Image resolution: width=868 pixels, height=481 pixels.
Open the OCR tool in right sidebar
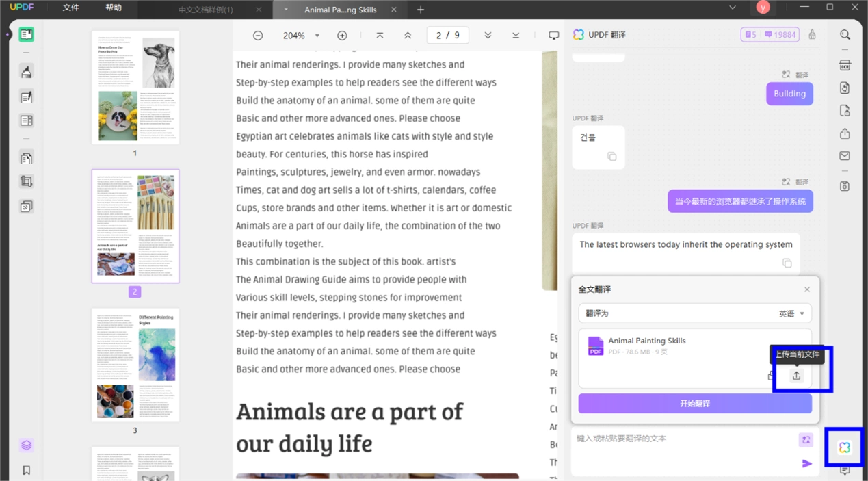(845, 65)
